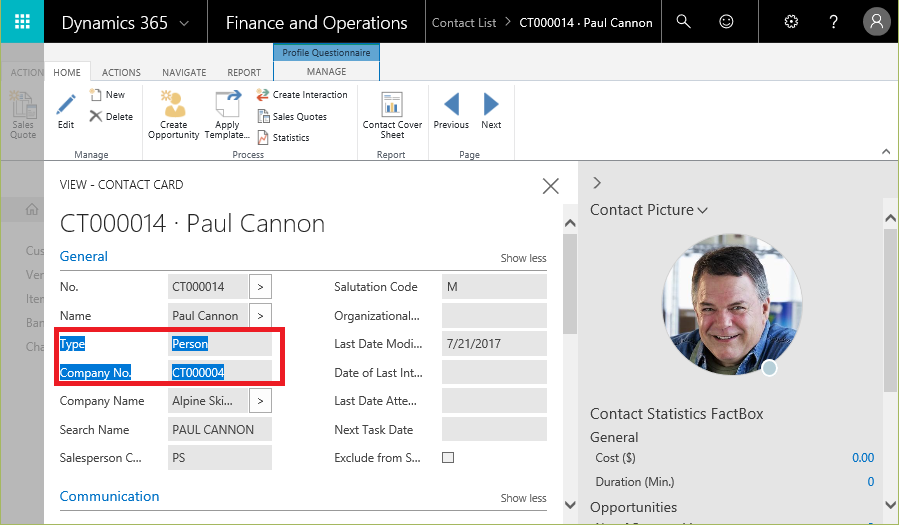Collapse the General section header
Screen dimensions: 899x525
click(x=84, y=256)
